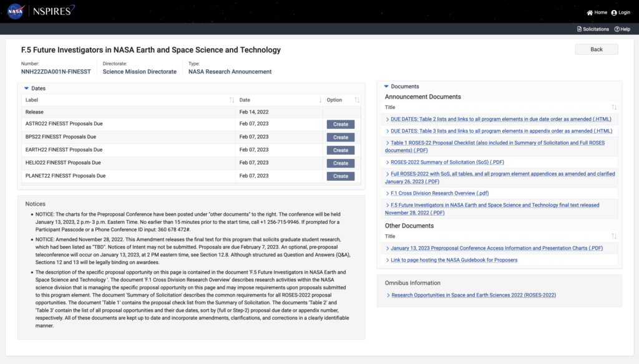Open the Solicitations menu

click(x=593, y=29)
